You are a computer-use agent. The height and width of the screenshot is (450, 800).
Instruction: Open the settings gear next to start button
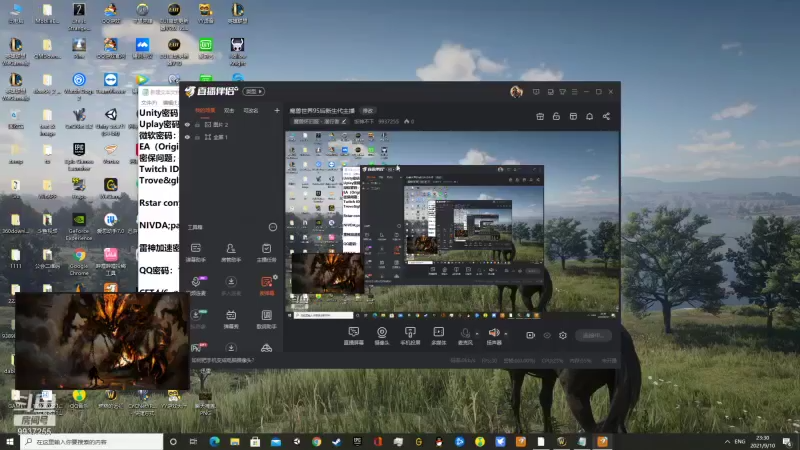[x=563, y=335]
